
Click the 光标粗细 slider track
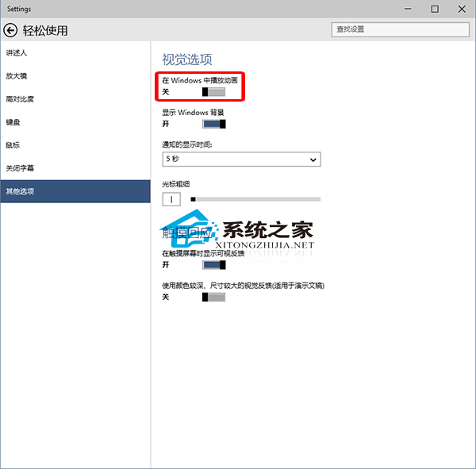tap(255, 199)
